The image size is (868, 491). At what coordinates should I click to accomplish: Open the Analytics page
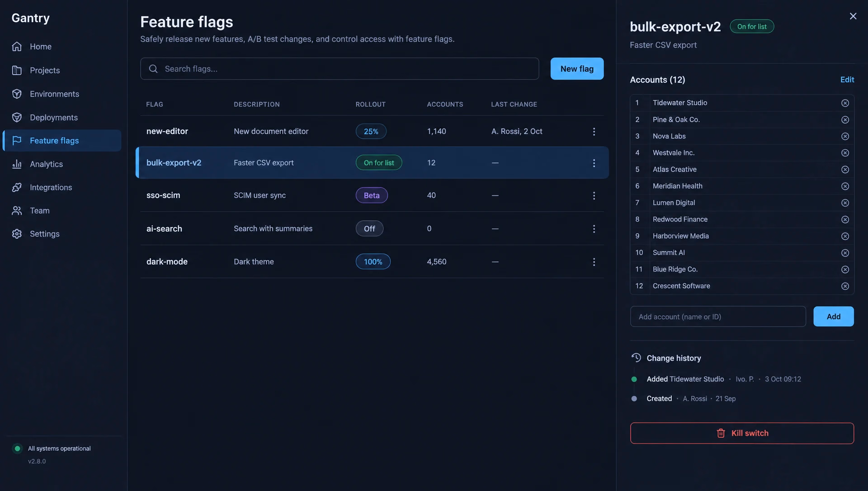[62, 164]
